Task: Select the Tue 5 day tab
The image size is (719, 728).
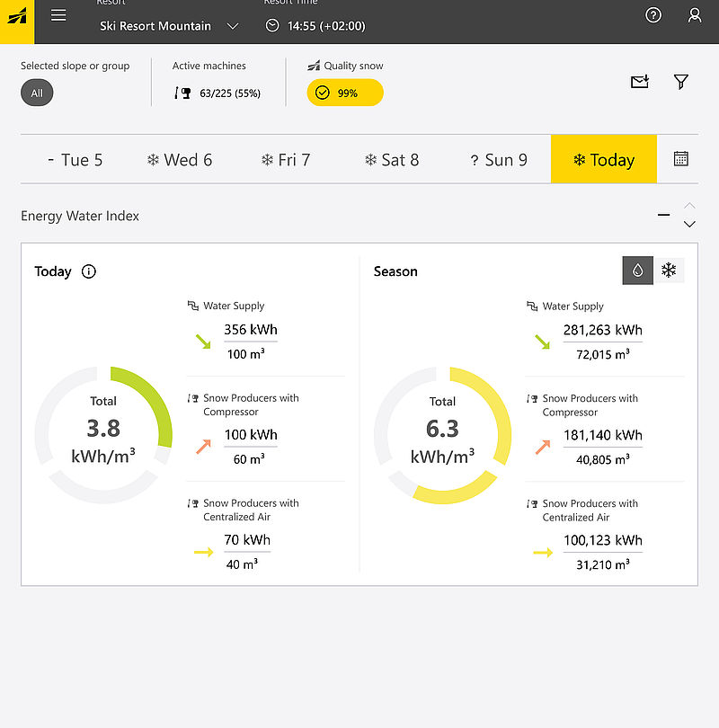Action: [75, 159]
